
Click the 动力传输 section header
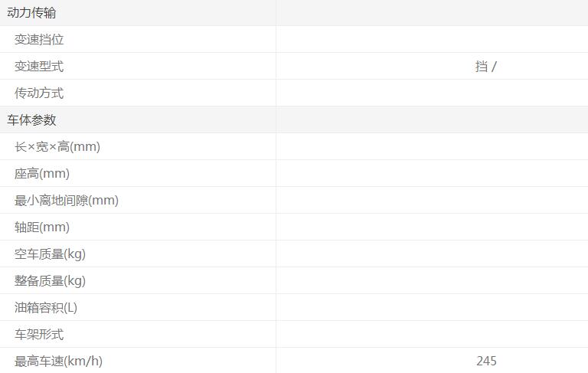coord(31,13)
